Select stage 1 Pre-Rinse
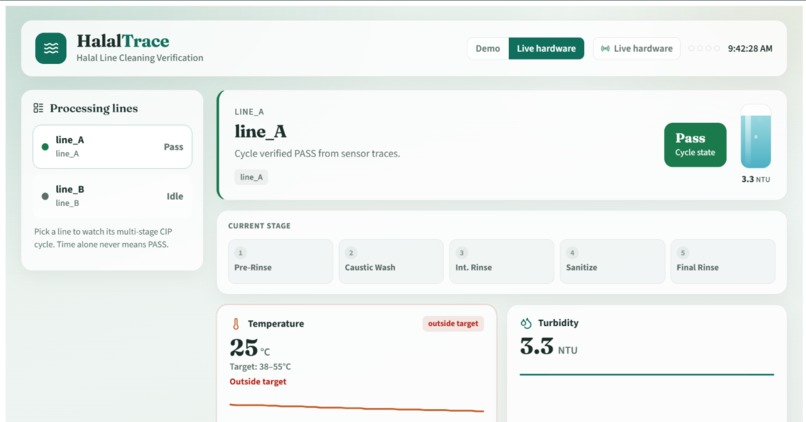 tap(281, 261)
